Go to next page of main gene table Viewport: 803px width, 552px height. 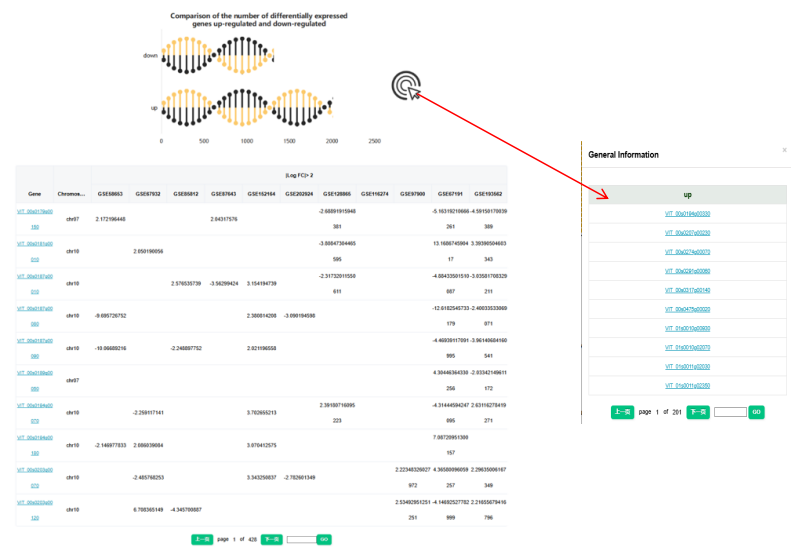[x=271, y=539]
